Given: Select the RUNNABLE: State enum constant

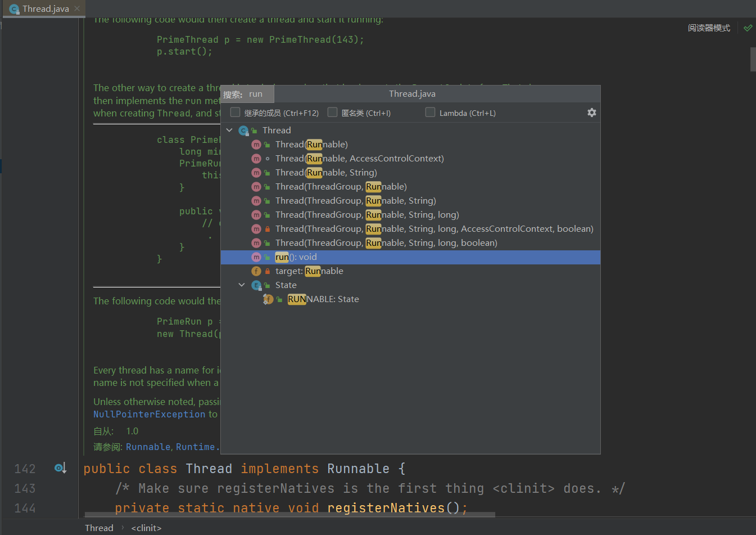Looking at the screenshot, I should point(410,299).
